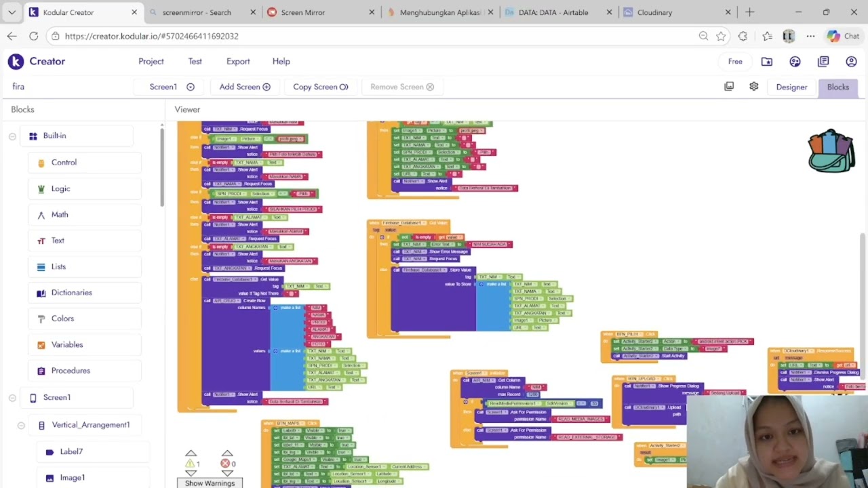Click the blocks palette vertical scrollbar
Screen dimensions: 868x488
click(x=162, y=166)
